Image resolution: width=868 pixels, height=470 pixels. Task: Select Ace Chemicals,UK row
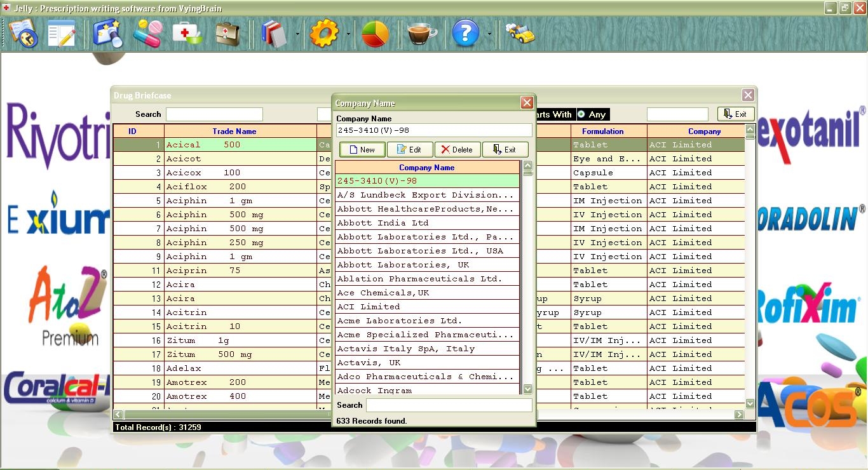point(427,293)
